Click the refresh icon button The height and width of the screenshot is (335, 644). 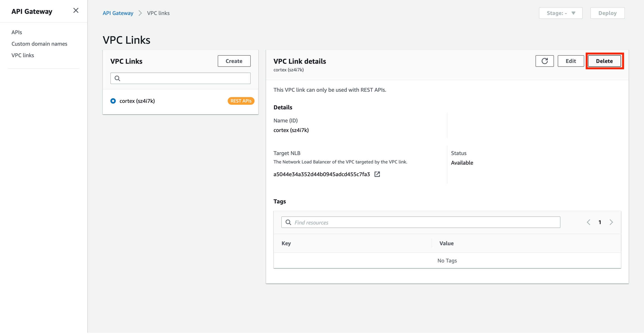pyautogui.click(x=544, y=61)
